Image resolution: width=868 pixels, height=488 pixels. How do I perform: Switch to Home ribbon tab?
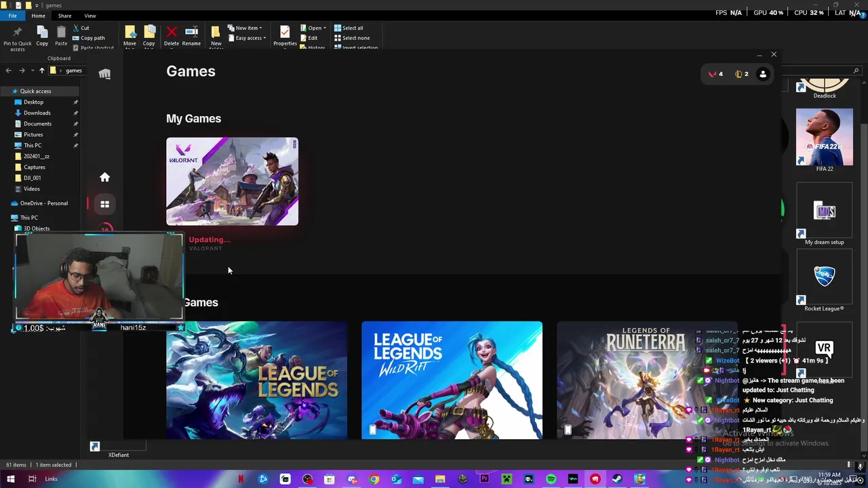(x=38, y=16)
